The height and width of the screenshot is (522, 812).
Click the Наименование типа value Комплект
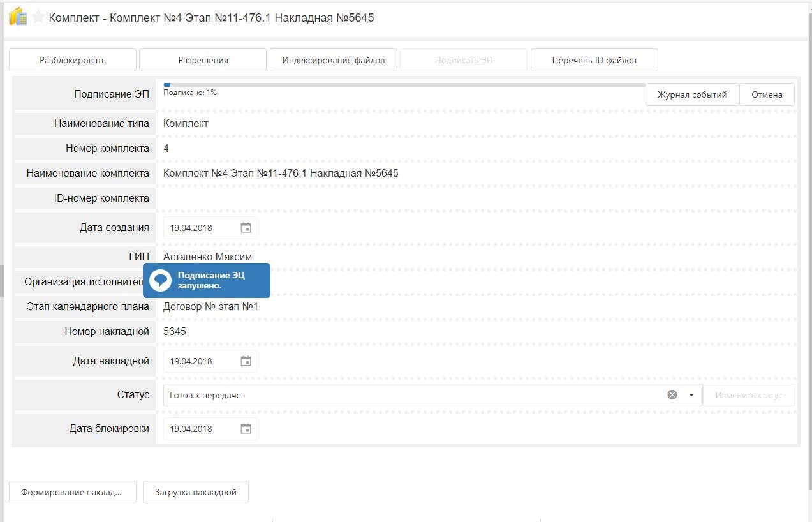click(186, 124)
